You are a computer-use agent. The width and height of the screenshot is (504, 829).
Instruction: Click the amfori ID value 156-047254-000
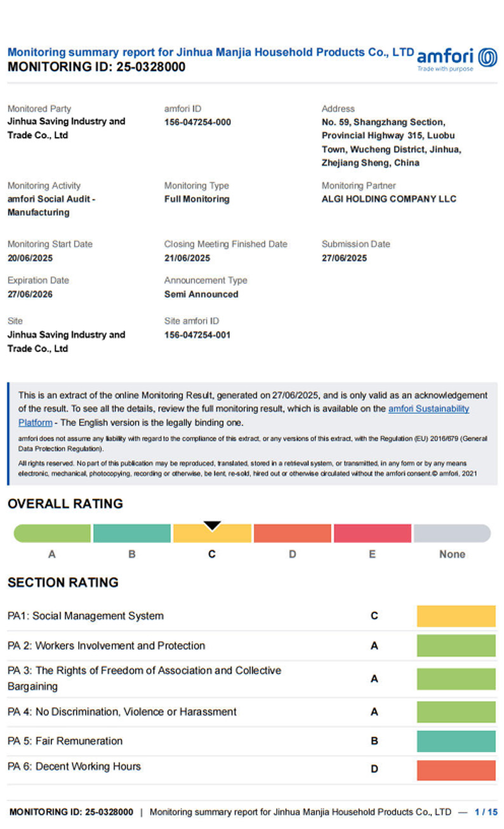click(x=197, y=122)
